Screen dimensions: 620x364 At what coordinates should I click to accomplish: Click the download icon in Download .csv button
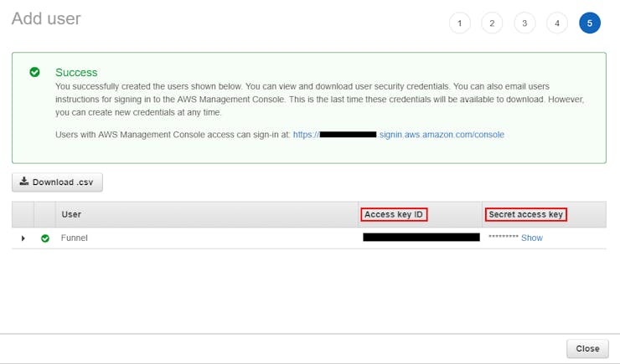(x=24, y=182)
